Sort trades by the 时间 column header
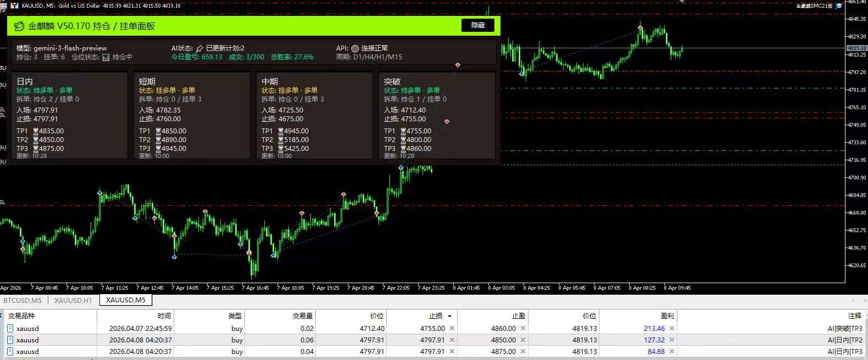Image resolution: width=868 pixels, height=360 pixels. [135, 316]
